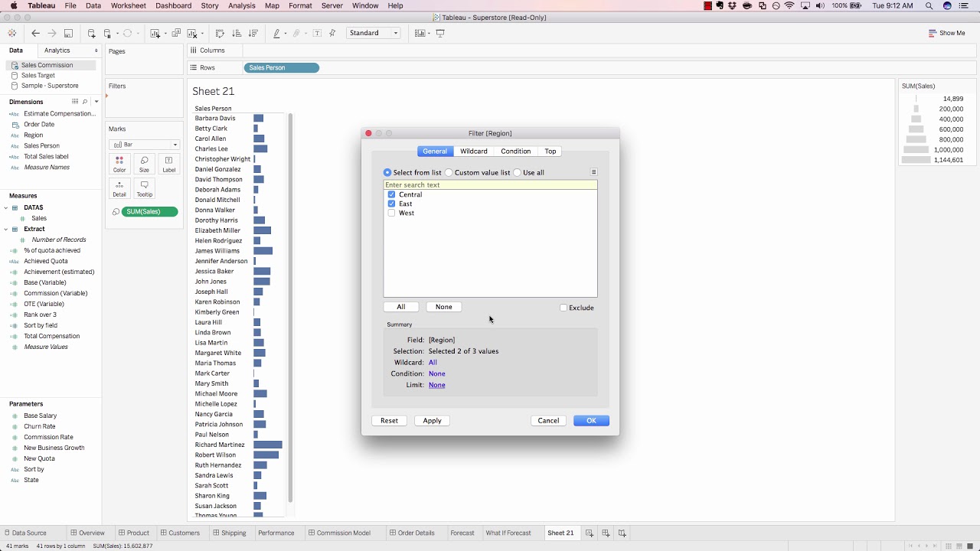Image resolution: width=980 pixels, height=551 pixels.
Task: Switch to the Analytics pane tab
Action: (57, 51)
